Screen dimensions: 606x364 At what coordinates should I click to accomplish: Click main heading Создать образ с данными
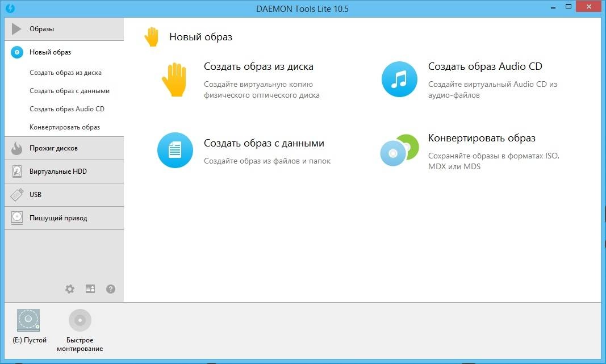[x=264, y=143]
